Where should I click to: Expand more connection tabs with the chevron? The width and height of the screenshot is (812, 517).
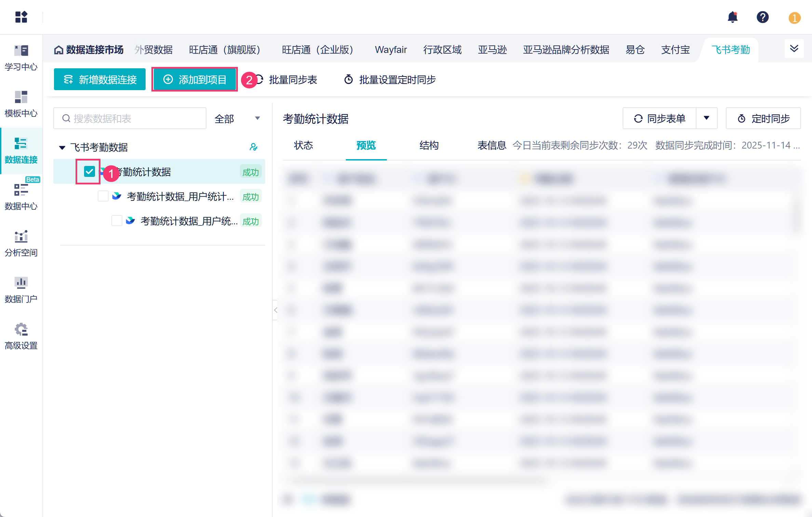[x=794, y=48]
